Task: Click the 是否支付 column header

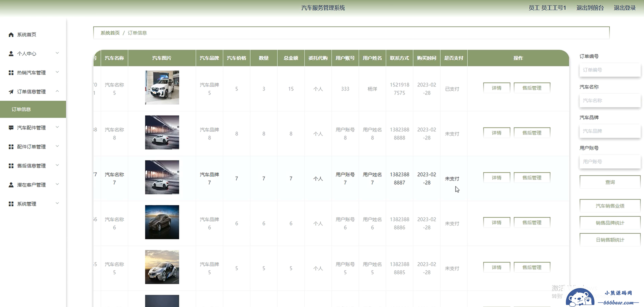Action: pyautogui.click(x=454, y=58)
